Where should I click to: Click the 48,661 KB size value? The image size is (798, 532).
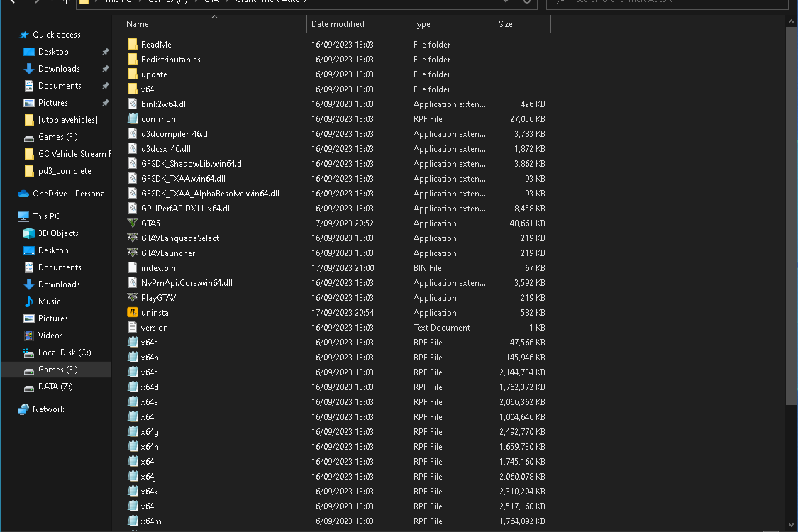point(527,223)
